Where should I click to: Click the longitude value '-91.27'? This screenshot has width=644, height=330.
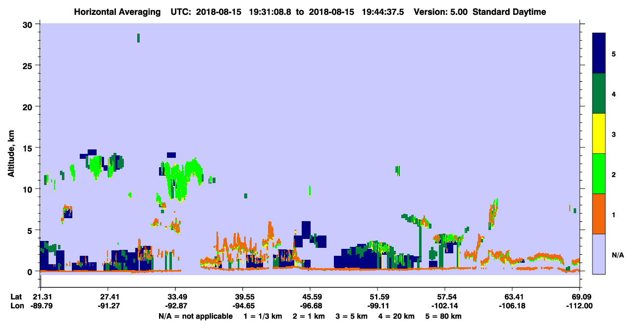(x=107, y=306)
